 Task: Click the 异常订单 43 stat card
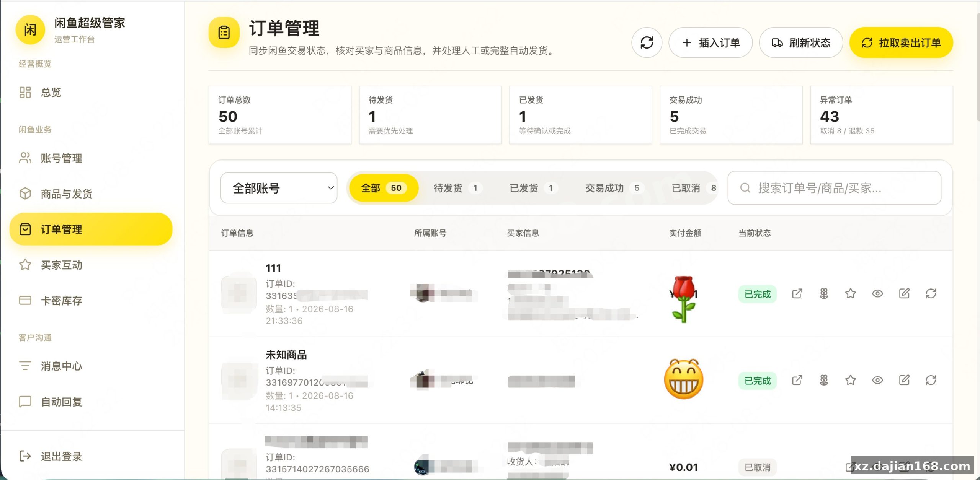(x=882, y=115)
